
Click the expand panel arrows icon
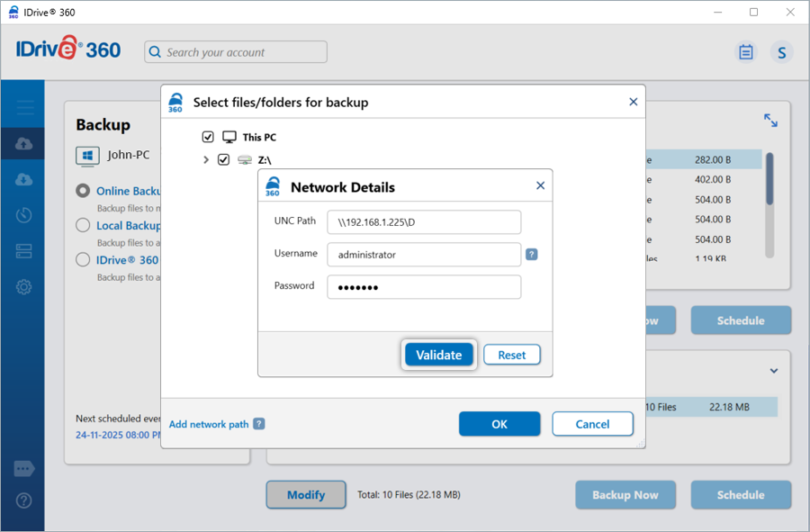click(x=770, y=120)
